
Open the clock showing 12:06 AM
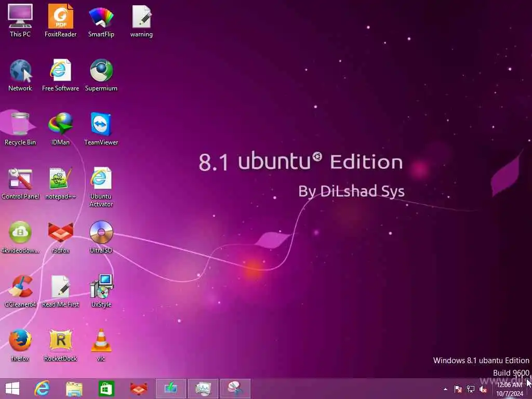510,389
